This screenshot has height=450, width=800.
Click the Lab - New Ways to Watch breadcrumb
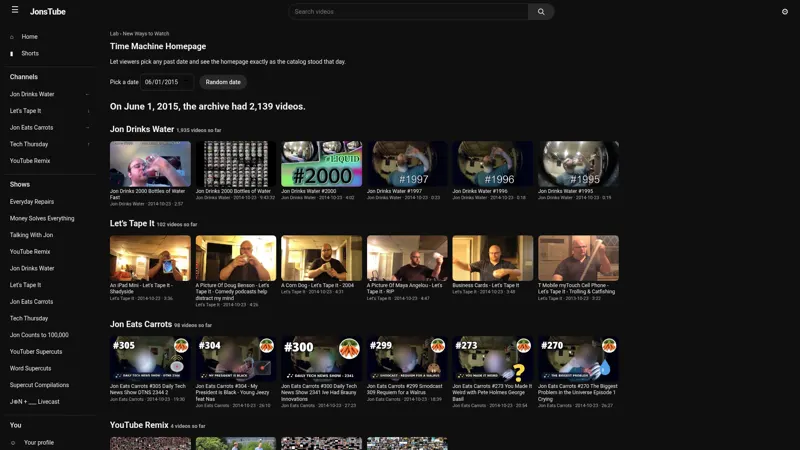point(139,34)
